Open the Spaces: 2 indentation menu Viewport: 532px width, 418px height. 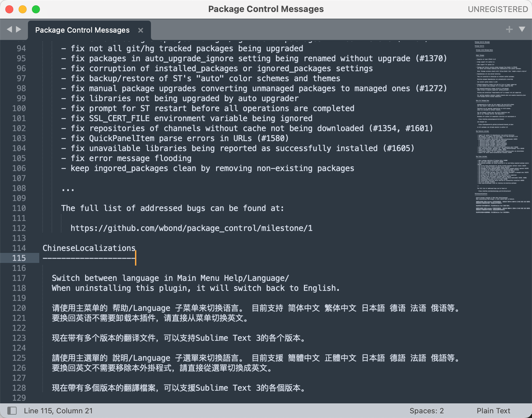coord(427,411)
